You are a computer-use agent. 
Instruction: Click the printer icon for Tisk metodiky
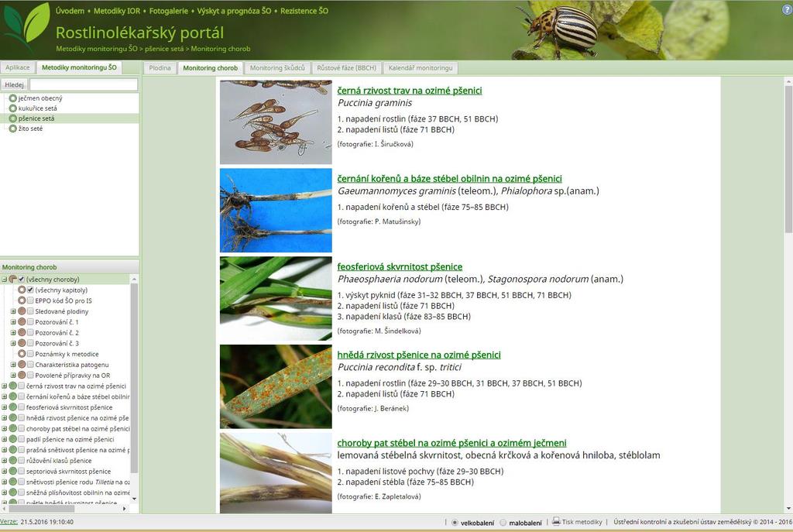coord(556,521)
